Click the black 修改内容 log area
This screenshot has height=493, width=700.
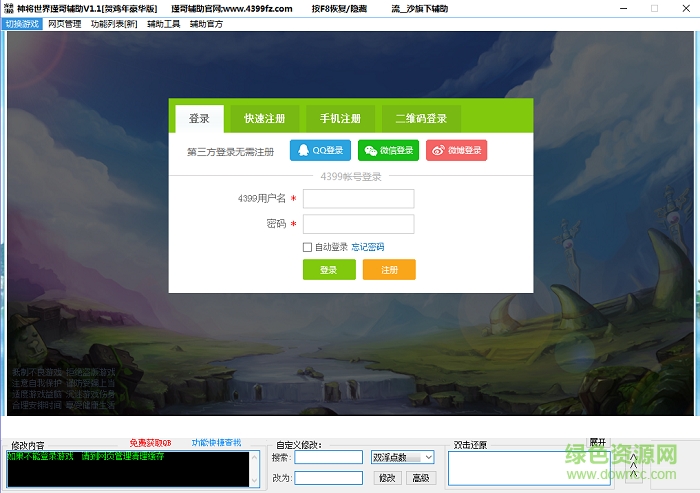(x=128, y=469)
